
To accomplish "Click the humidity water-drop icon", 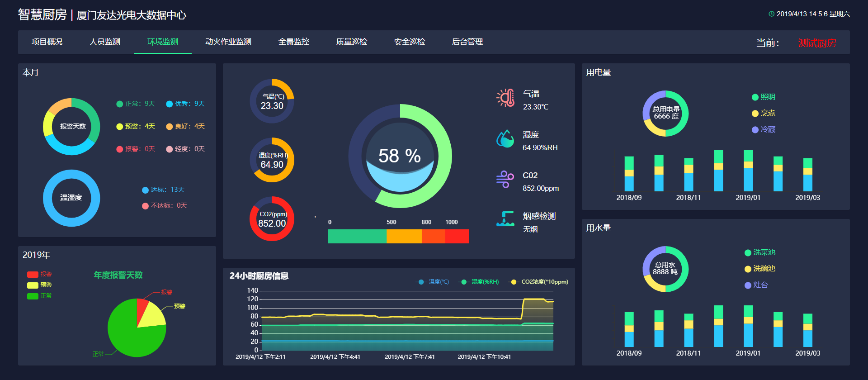I will tap(505, 139).
